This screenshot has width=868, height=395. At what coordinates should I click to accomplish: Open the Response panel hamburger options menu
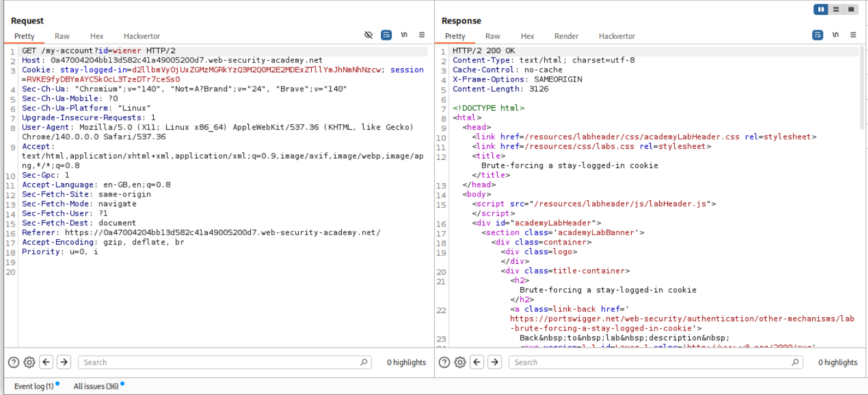(x=853, y=35)
